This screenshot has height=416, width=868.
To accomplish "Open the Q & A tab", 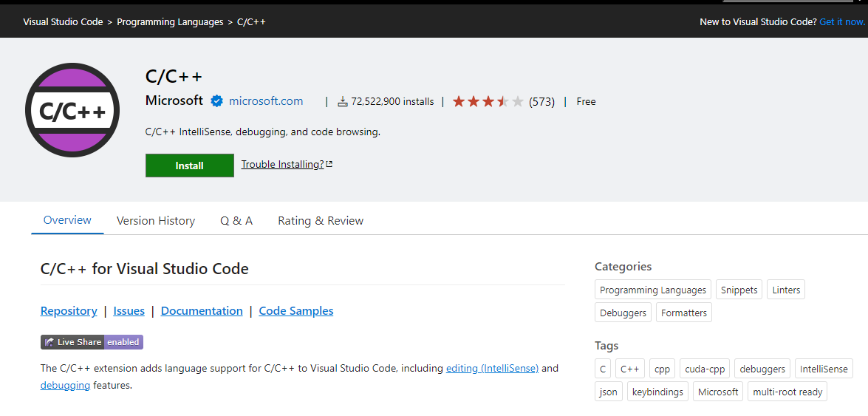I will tap(236, 220).
